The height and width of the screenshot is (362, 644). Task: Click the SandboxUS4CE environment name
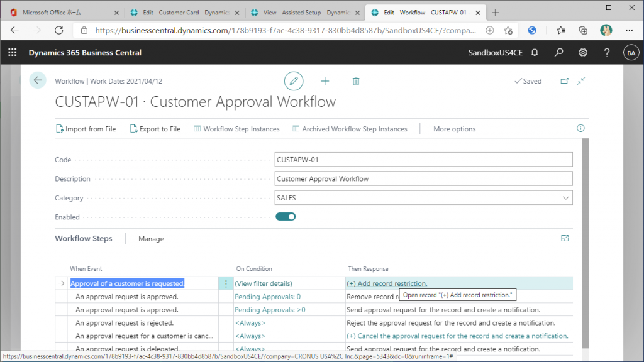click(496, 53)
